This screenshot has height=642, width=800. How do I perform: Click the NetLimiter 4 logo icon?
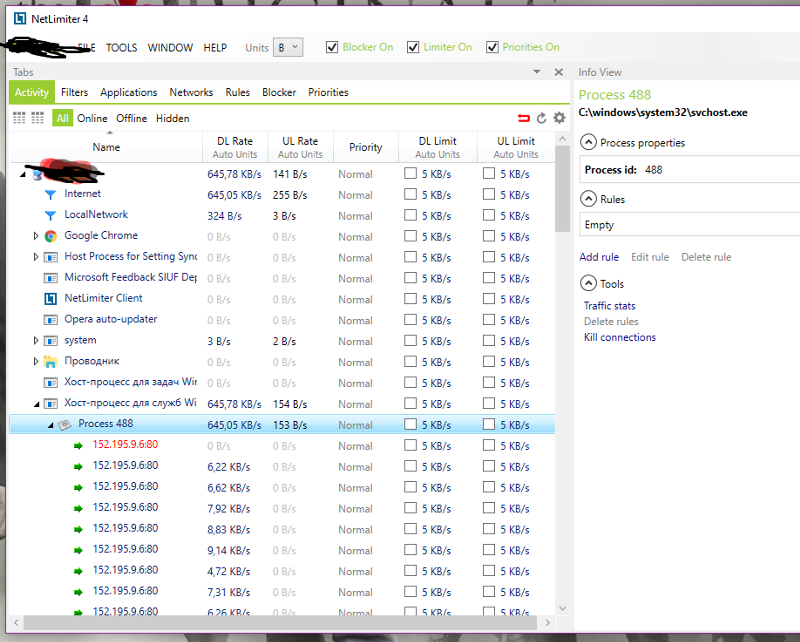[20, 19]
